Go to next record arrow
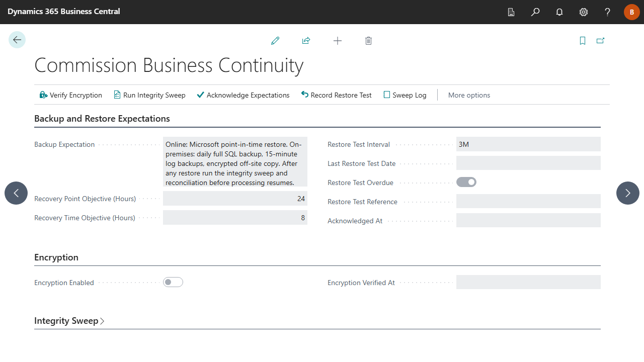The height and width of the screenshot is (362, 644). tap(628, 193)
